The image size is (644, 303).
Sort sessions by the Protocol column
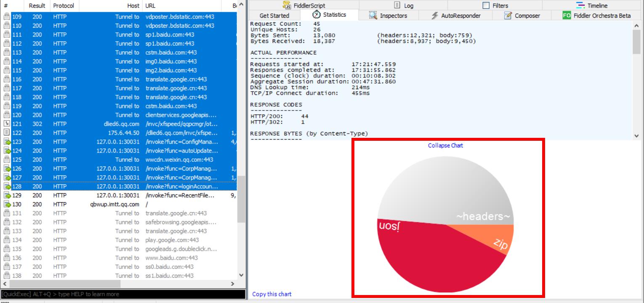pyautogui.click(x=64, y=6)
